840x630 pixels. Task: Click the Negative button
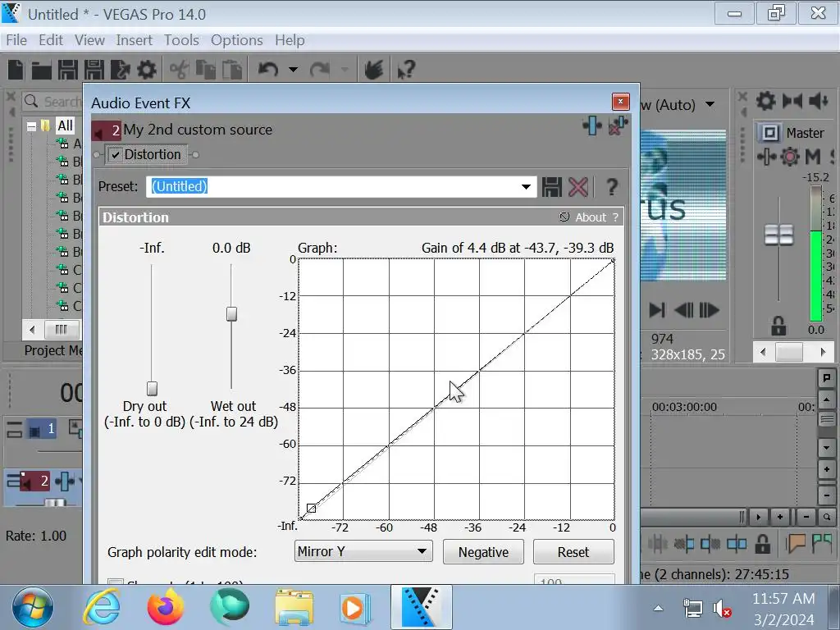tap(483, 552)
